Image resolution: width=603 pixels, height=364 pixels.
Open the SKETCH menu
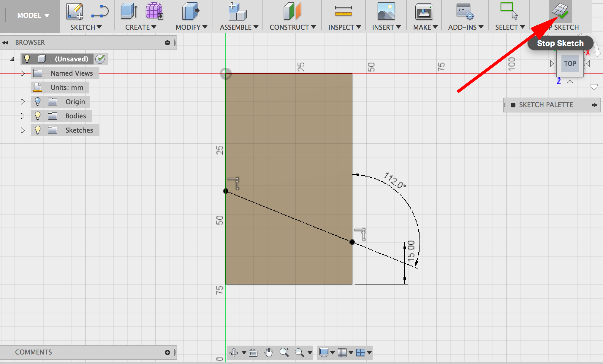coord(86,27)
